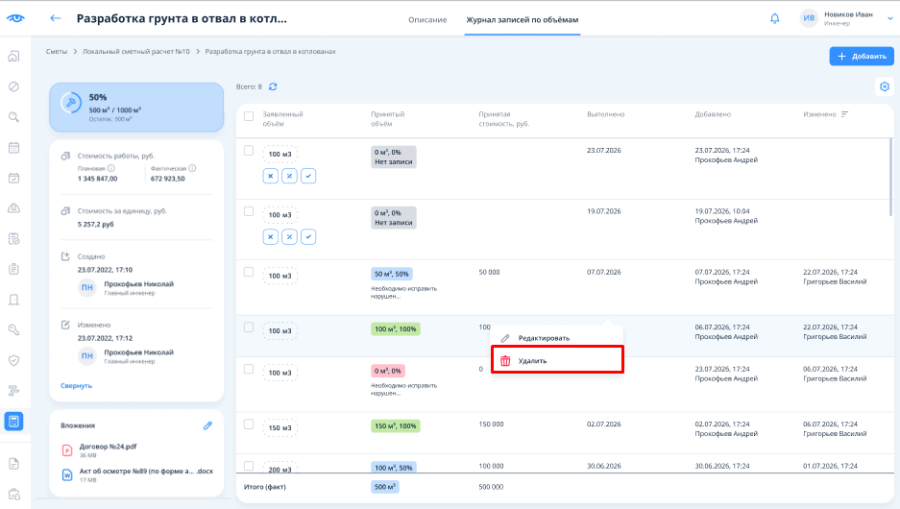
Task: Go to Сметы breadcrumb
Action: 56,52
